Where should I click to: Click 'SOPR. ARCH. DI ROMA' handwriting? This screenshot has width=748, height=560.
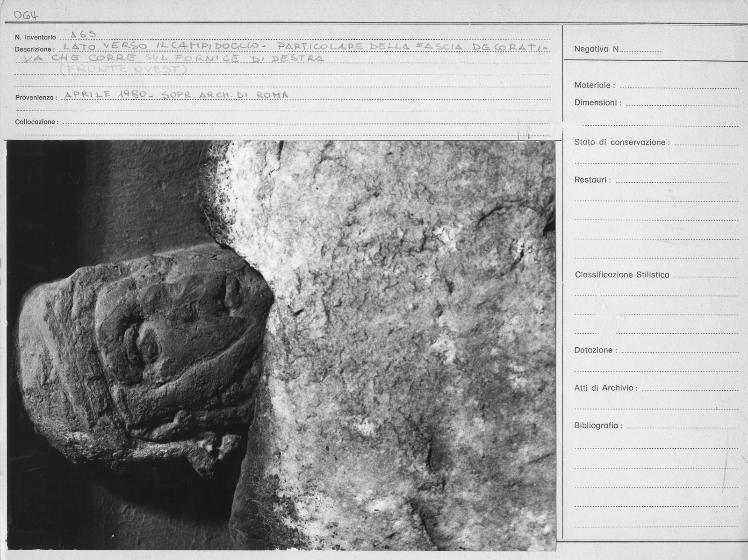point(226,94)
